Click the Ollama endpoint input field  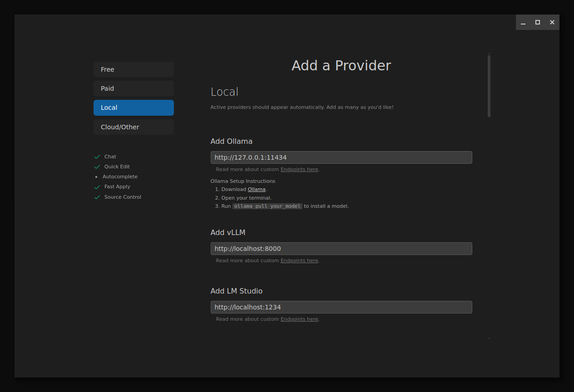click(341, 157)
